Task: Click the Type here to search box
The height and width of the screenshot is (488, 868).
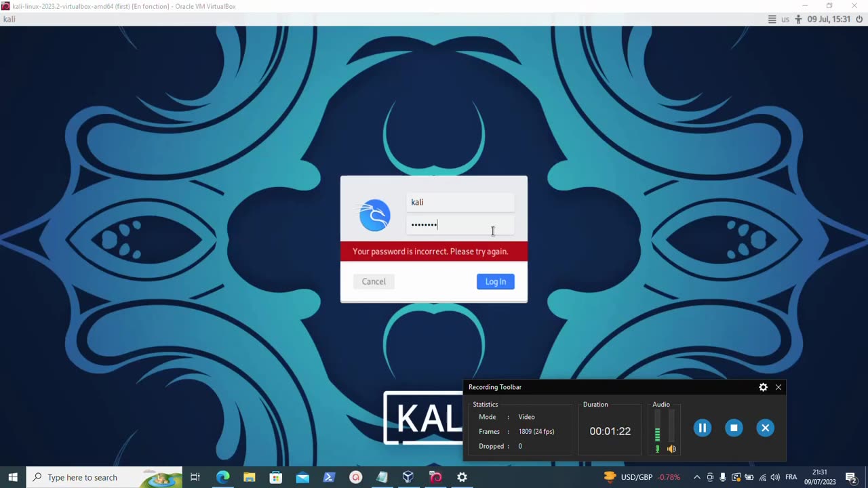Action: pos(104,477)
